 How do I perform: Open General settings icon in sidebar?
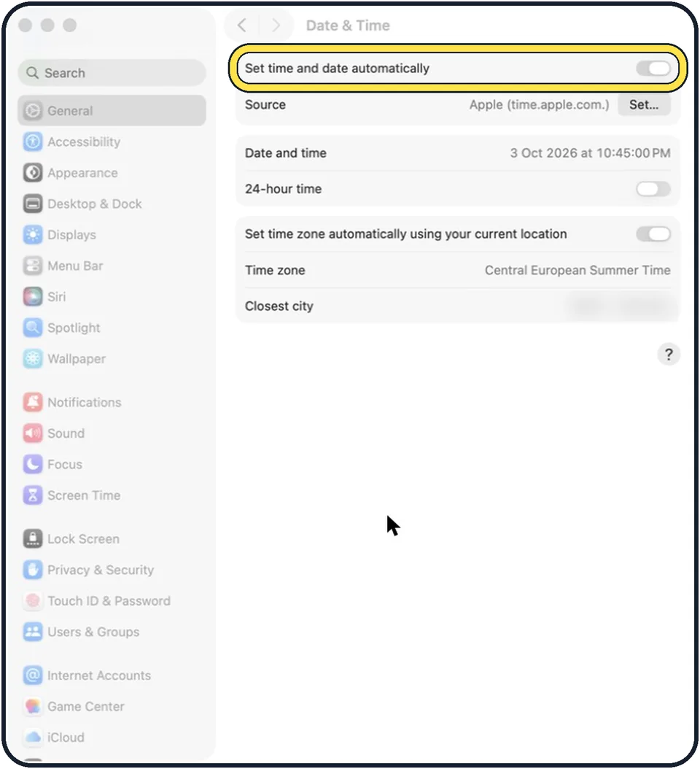click(33, 111)
